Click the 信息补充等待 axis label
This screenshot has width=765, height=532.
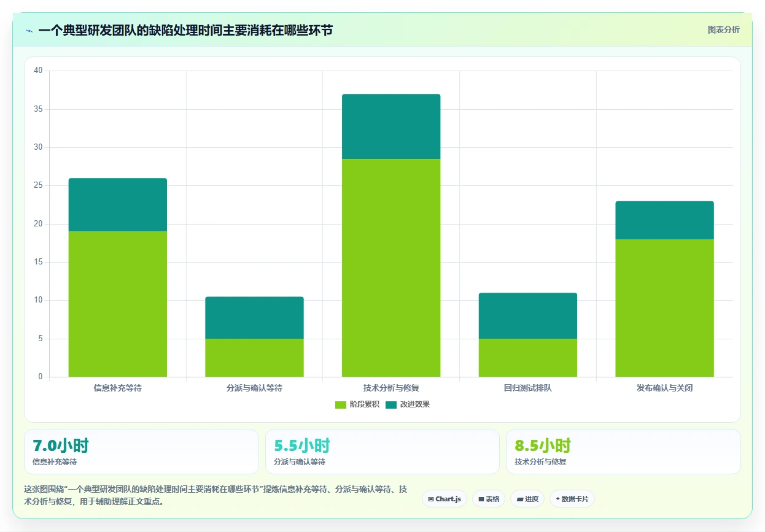pos(118,388)
